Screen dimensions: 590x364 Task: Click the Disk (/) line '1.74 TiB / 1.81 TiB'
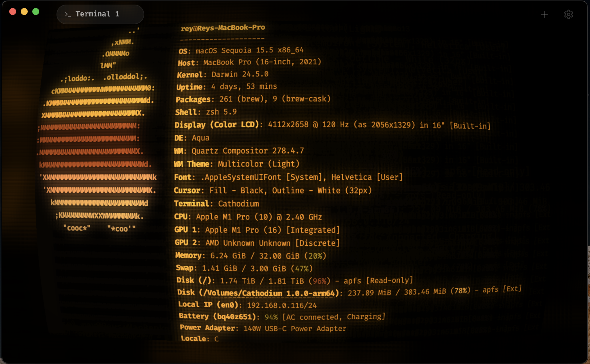point(262,281)
